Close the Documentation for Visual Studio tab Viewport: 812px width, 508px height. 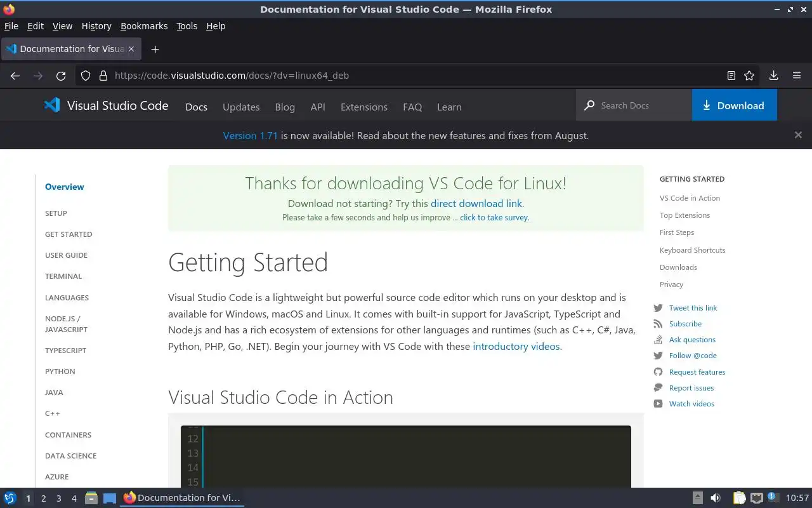pyautogui.click(x=131, y=49)
